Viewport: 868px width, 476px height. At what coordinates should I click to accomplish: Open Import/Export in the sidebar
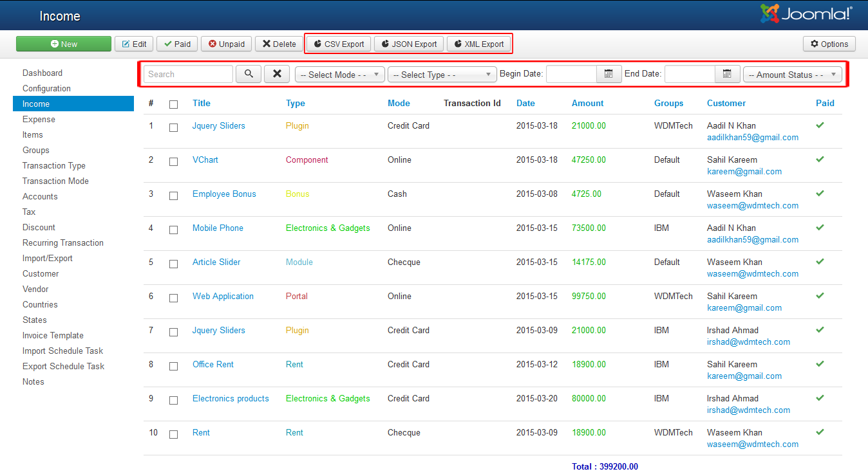[48, 258]
